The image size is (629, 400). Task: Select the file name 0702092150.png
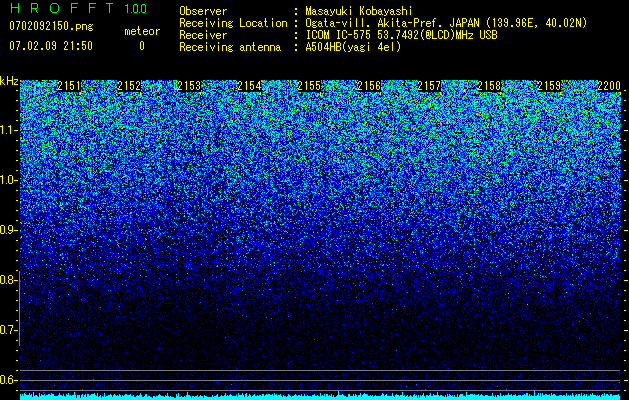click(x=51, y=26)
